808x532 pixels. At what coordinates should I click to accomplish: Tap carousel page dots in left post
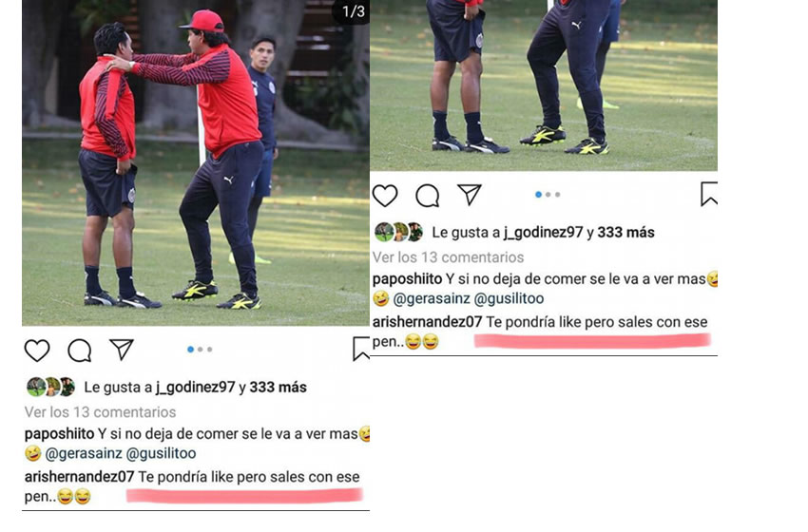(x=200, y=350)
